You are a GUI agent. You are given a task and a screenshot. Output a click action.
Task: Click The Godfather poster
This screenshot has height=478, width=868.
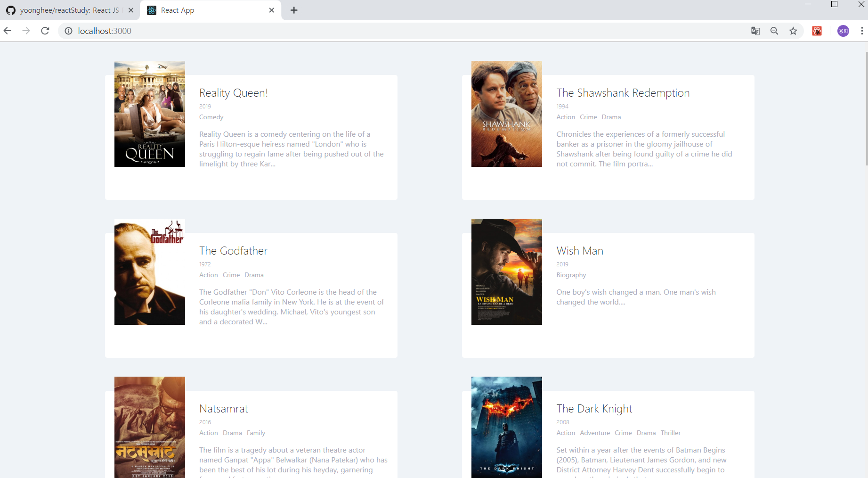(x=150, y=272)
